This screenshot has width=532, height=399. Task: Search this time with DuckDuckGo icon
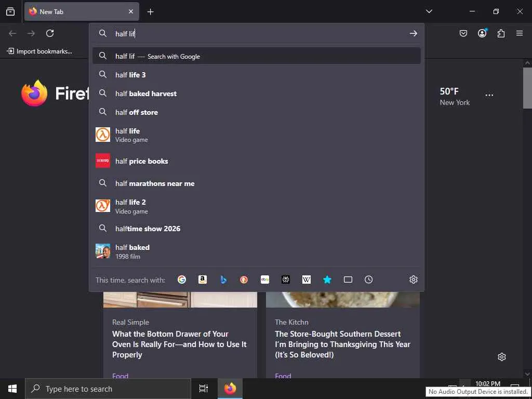244,280
